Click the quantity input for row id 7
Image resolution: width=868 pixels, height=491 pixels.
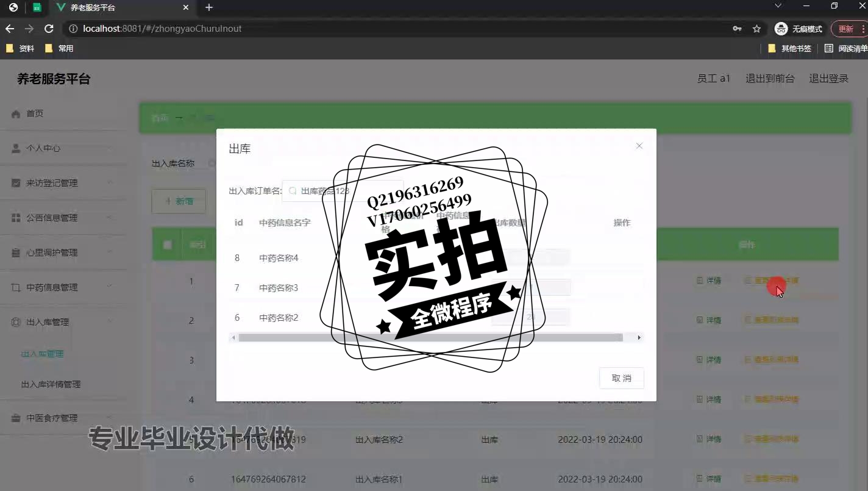[x=531, y=287]
